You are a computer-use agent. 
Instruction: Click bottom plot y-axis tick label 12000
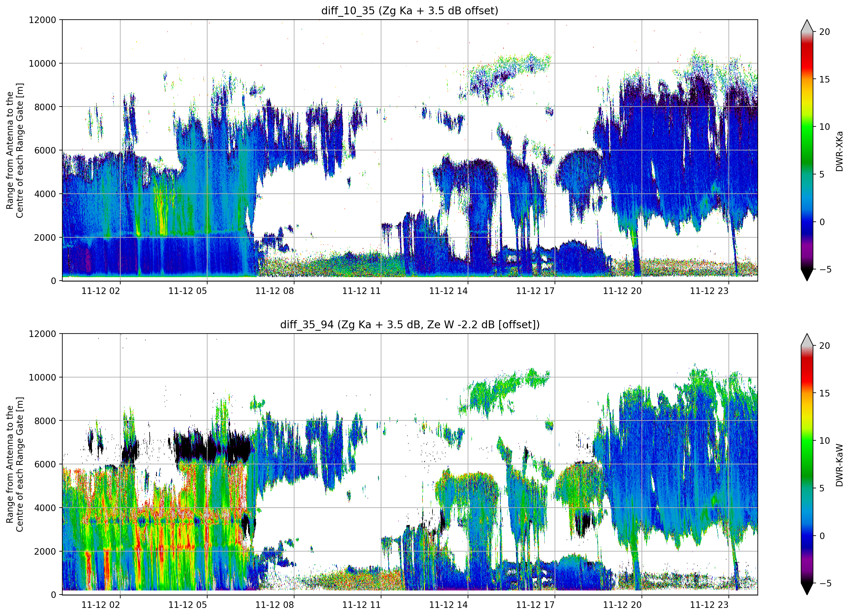tap(42, 334)
